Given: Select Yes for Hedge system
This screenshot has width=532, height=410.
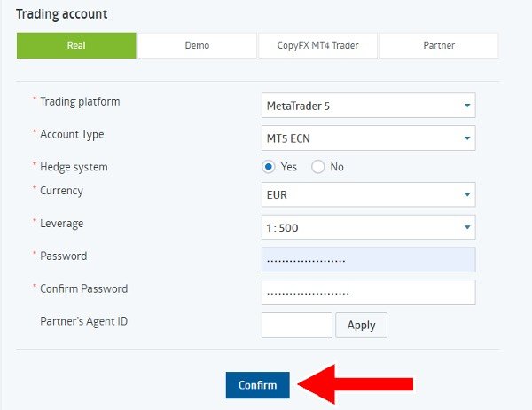Looking at the screenshot, I should pos(269,167).
